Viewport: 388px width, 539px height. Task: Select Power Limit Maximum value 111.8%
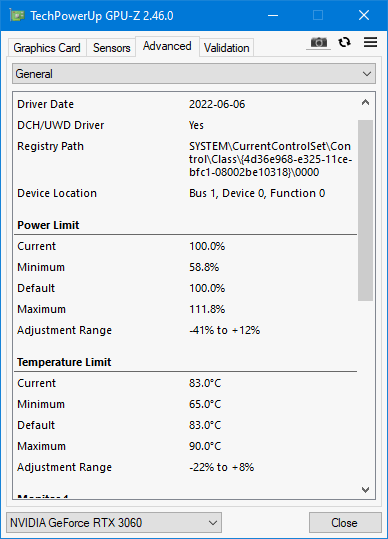coord(207,309)
